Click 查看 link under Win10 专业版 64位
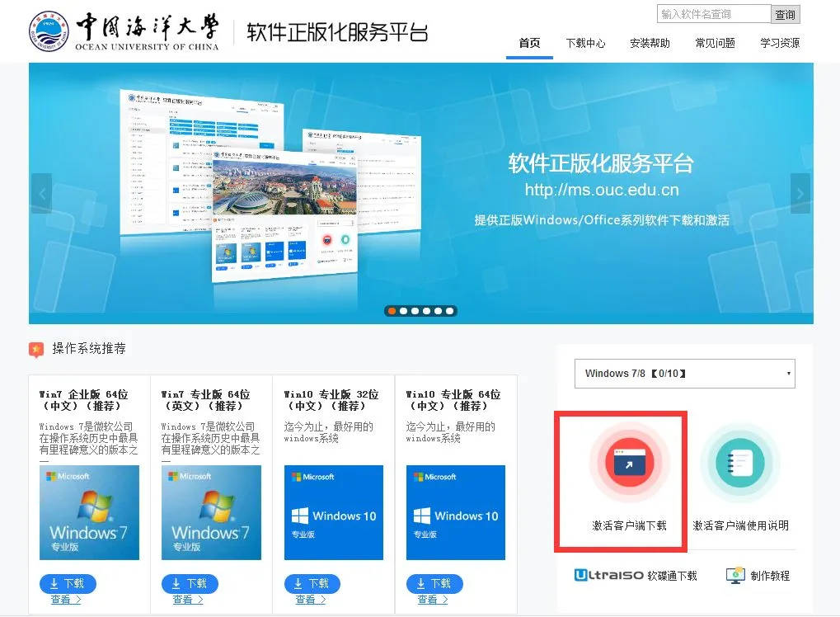This screenshot has width=840, height=617. (432, 600)
